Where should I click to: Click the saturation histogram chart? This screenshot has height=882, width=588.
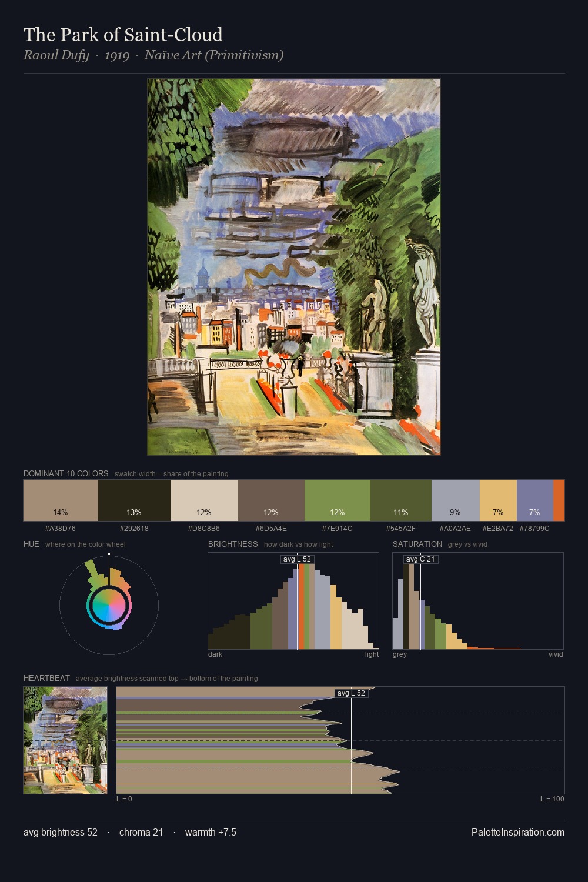(478, 601)
